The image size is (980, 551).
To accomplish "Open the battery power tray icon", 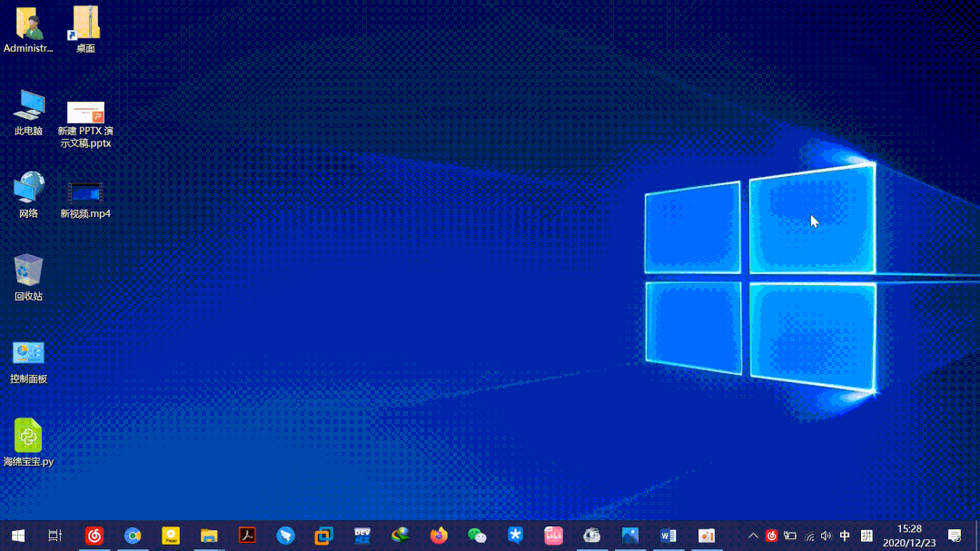I will pyautogui.click(x=790, y=536).
